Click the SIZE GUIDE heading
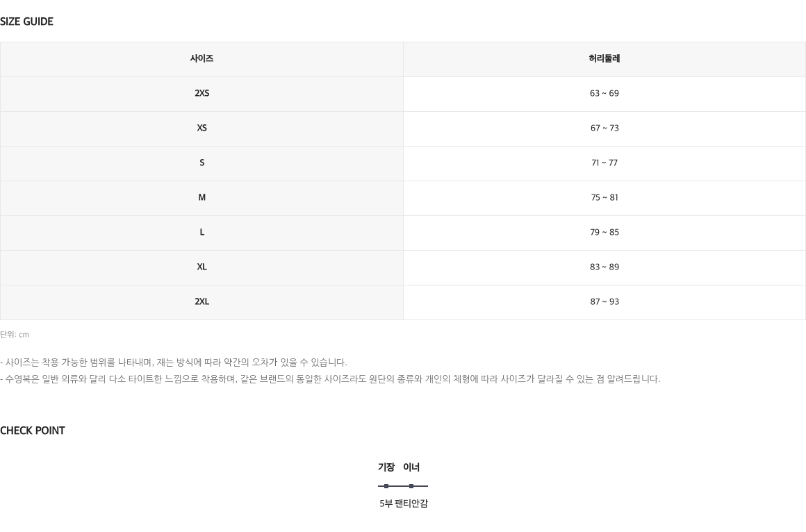Viewport: 806px width, 532px height. 26,22
